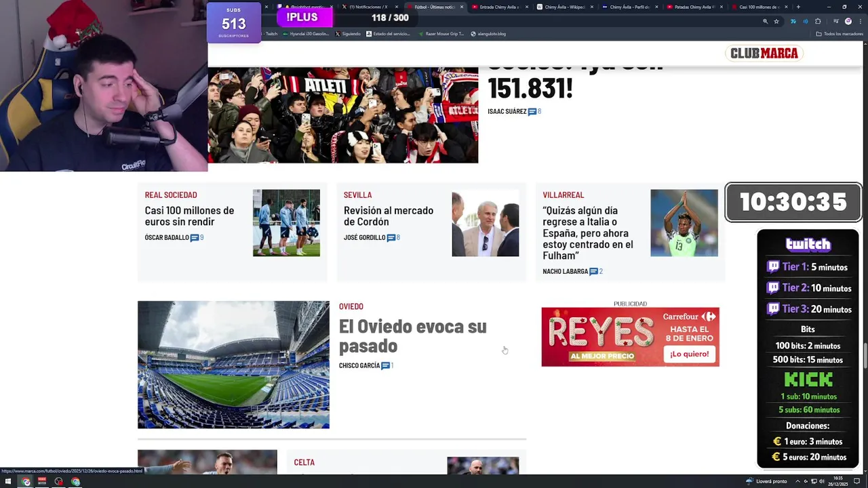Open the Real Sociedad players thumbnail
This screenshot has width=868, height=488.
[286, 223]
